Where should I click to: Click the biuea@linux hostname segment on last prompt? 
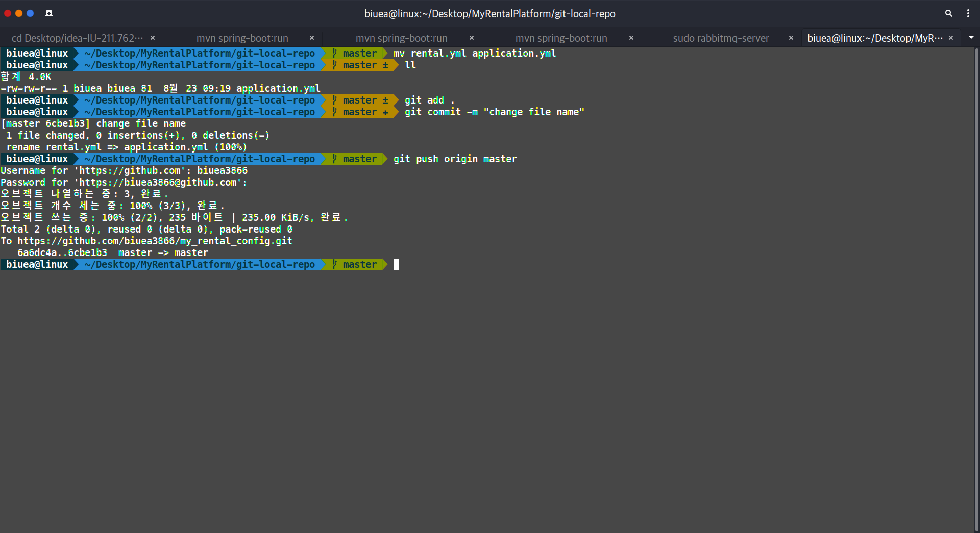(x=37, y=264)
